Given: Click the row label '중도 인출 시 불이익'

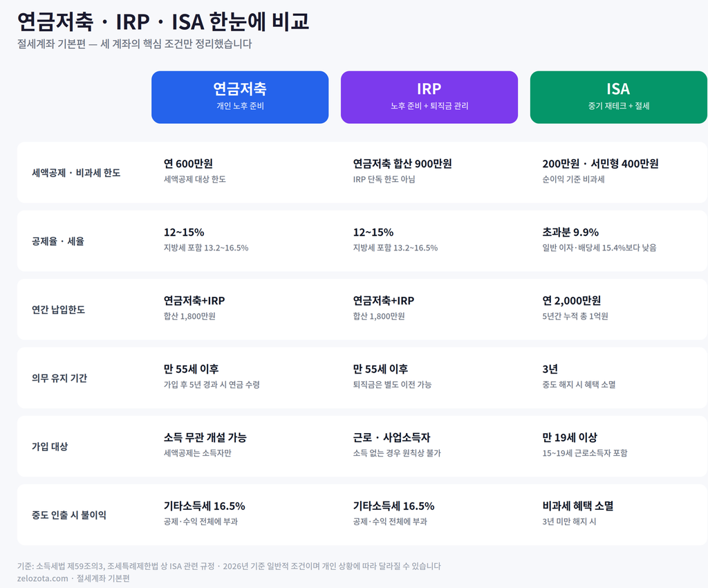Looking at the screenshot, I should (x=68, y=515).
